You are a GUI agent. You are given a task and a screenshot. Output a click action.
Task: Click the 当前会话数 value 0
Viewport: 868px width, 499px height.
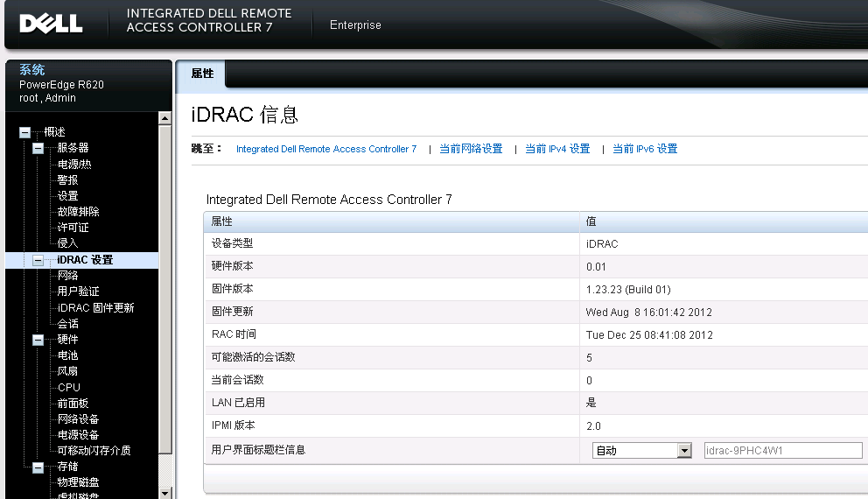pos(589,381)
